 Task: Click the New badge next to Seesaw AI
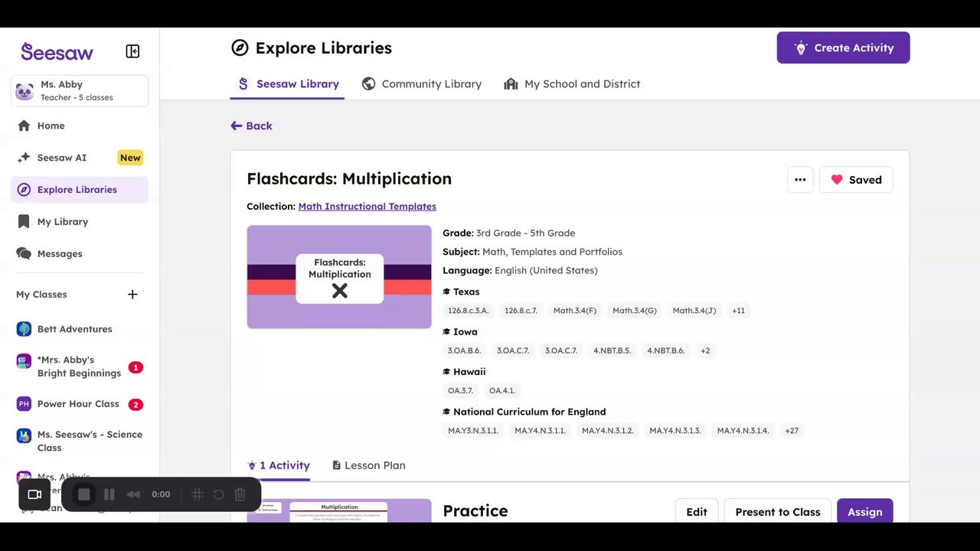click(x=130, y=158)
